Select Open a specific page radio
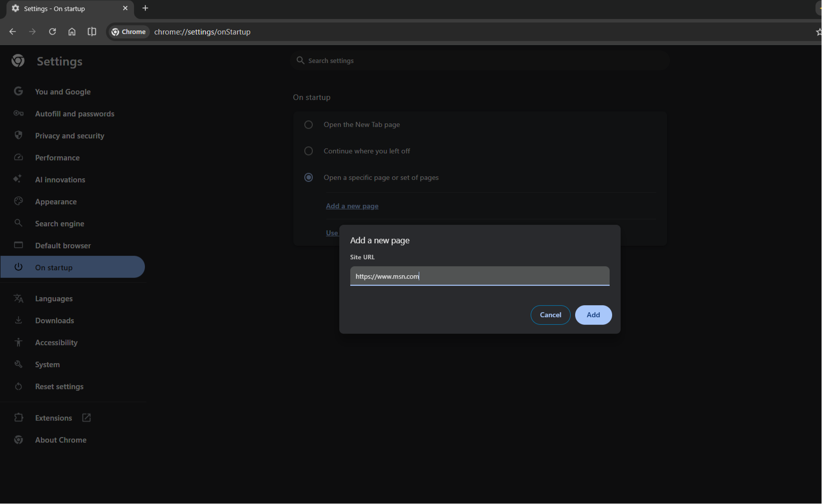 click(308, 177)
